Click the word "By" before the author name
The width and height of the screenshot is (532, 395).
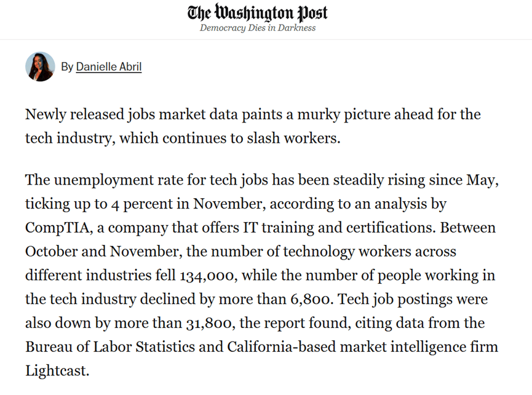[67, 66]
